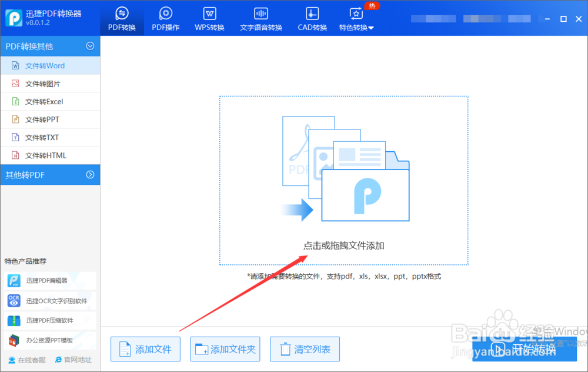The height and width of the screenshot is (372, 588).
Task: Click the supported formats note text
Action: (344, 277)
